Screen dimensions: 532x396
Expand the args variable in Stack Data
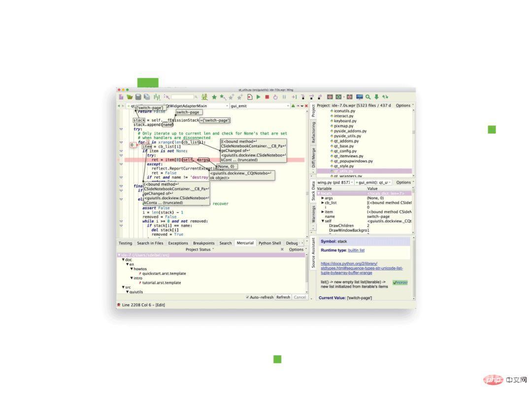click(324, 198)
